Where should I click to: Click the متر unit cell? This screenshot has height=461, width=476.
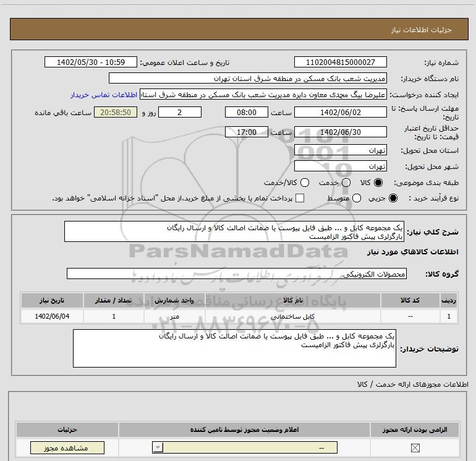click(174, 316)
